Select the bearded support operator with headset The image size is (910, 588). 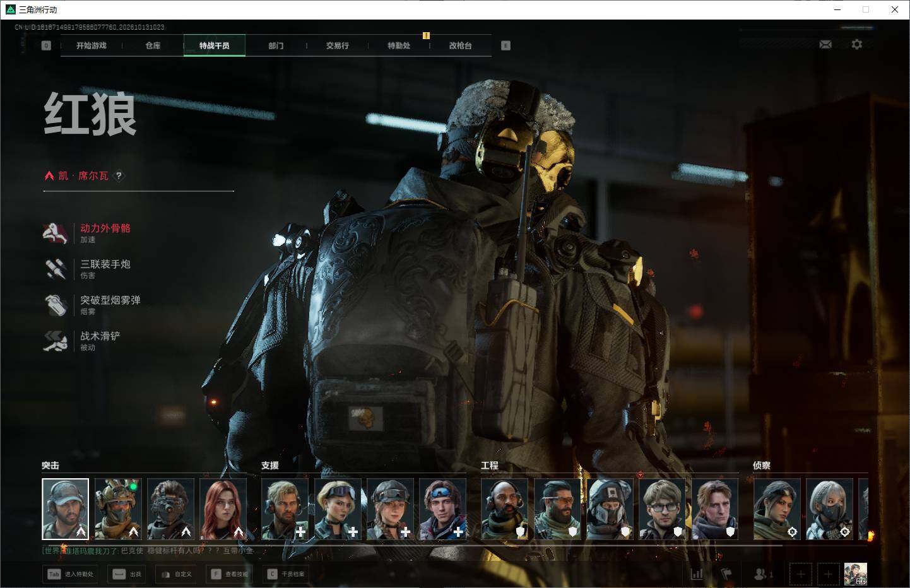285,509
